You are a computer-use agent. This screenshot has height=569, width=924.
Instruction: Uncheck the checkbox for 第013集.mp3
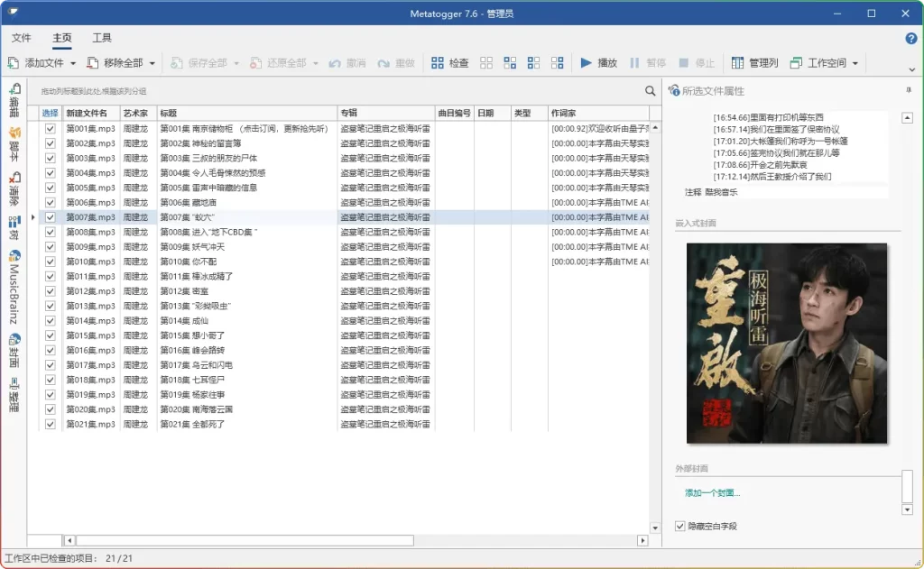51,306
